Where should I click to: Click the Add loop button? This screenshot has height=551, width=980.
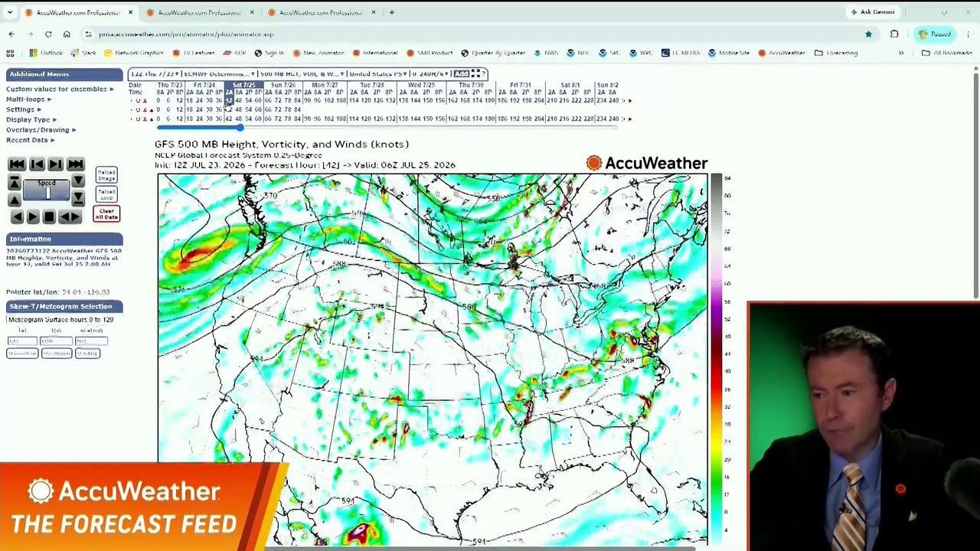[x=461, y=74]
